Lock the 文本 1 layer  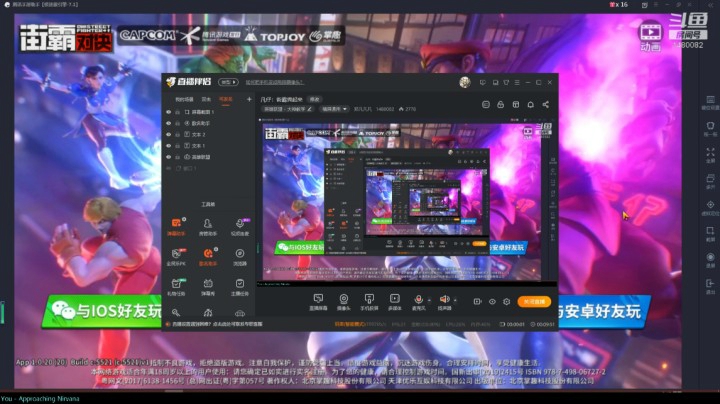pos(177,146)
